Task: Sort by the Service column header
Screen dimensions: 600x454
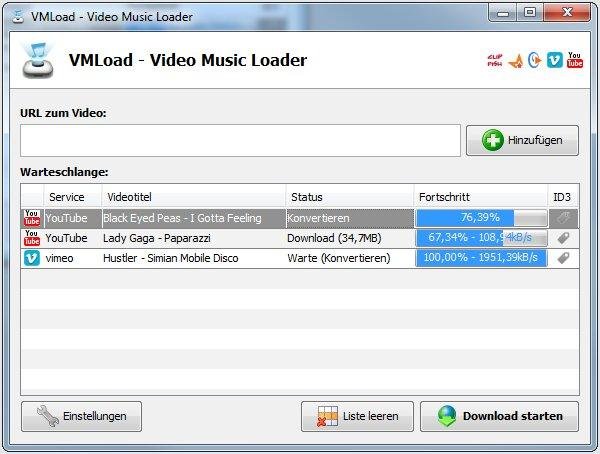Action: 73,197
